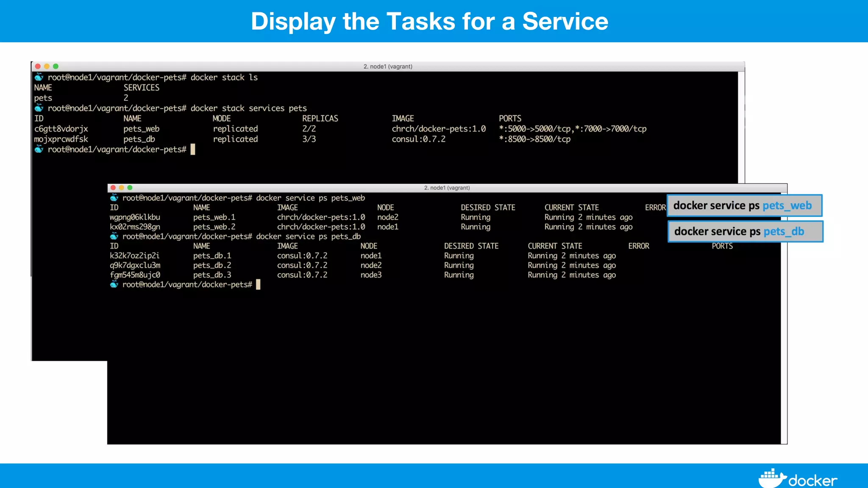Click whale icon beside 'docker service ps pets_db' prompt

click(114, 236)
